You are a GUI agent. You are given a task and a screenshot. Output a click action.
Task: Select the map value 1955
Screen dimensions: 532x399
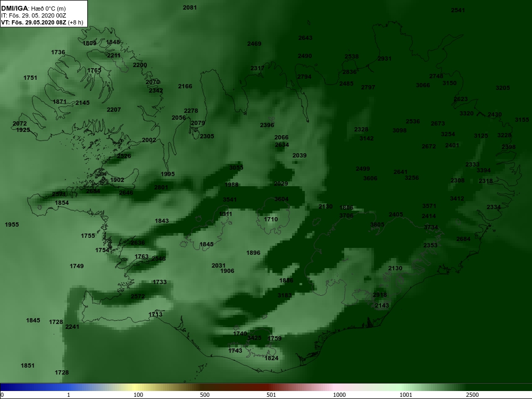pyautogui.click(x=12, y=225)
